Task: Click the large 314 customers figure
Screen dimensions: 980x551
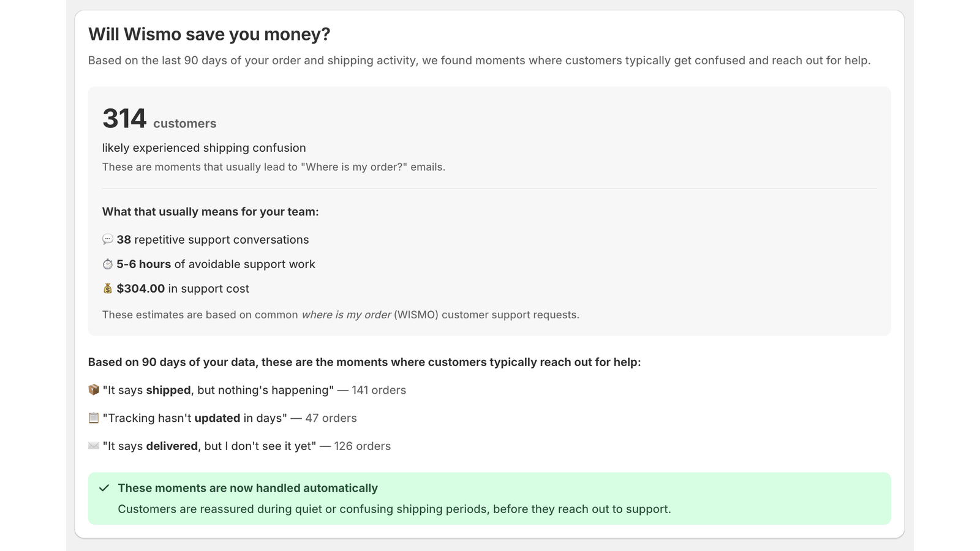Action: (124, 119)
